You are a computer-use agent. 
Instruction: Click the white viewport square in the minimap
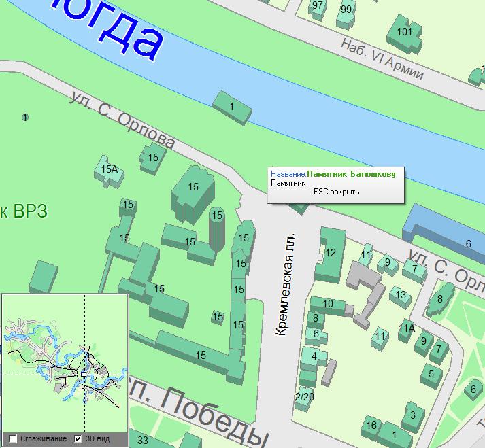pos(83,374)
